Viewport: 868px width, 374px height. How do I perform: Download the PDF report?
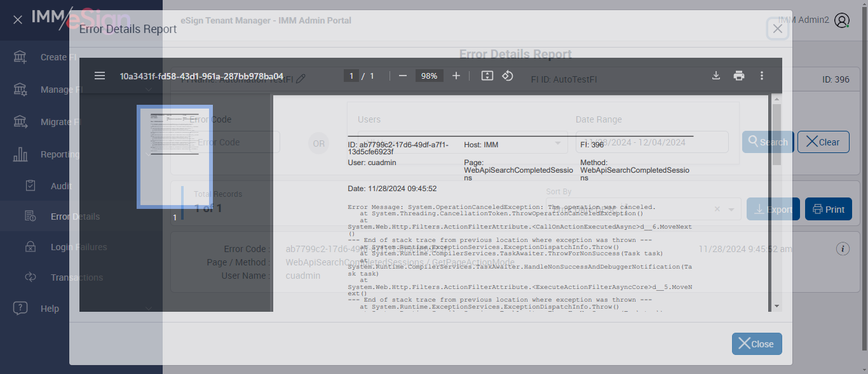coord(716,76)
